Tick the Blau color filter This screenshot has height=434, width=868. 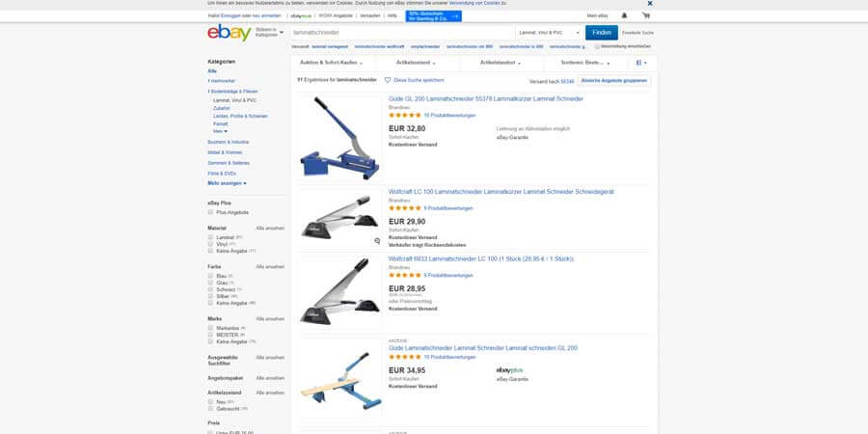click(210, 275)
